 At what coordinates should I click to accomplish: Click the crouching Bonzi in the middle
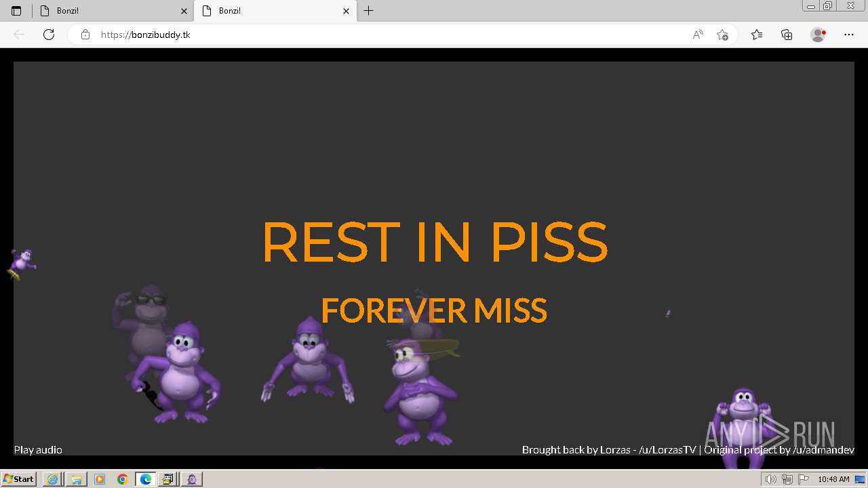308,360
